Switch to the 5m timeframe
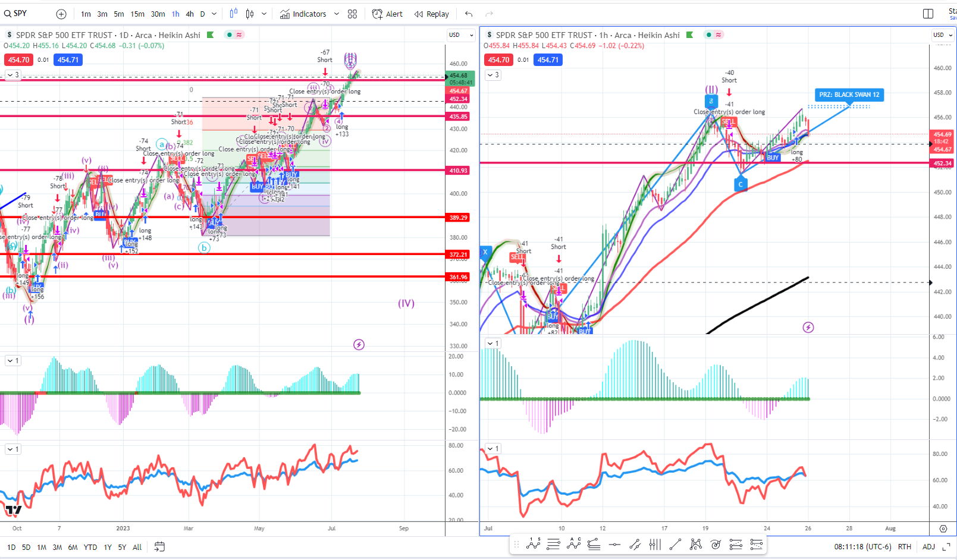This screenshot has width=957, height=560. coord(119,14)
